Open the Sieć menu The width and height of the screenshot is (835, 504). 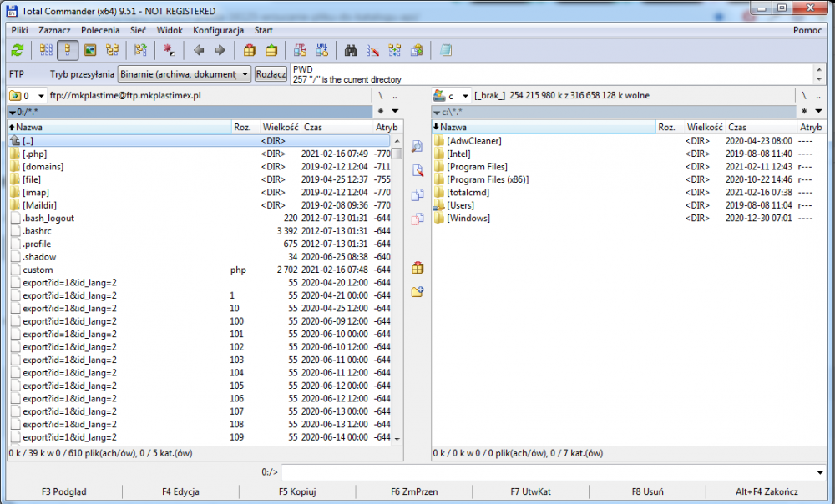click(138, 30)
